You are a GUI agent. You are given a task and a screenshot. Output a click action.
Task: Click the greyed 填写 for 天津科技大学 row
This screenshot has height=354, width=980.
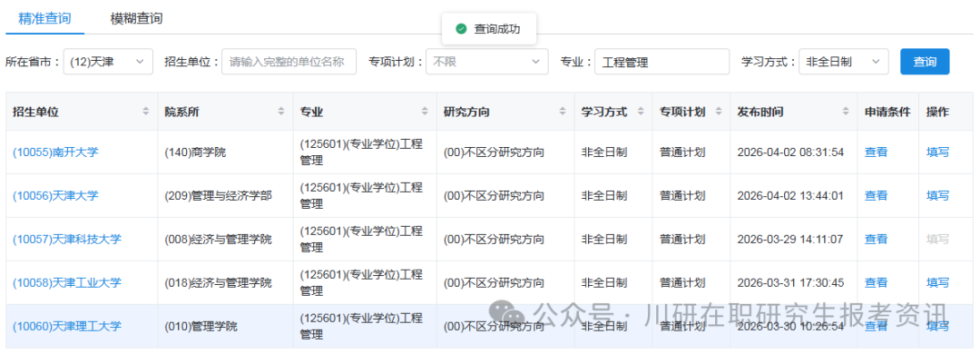tap(937, 239)
